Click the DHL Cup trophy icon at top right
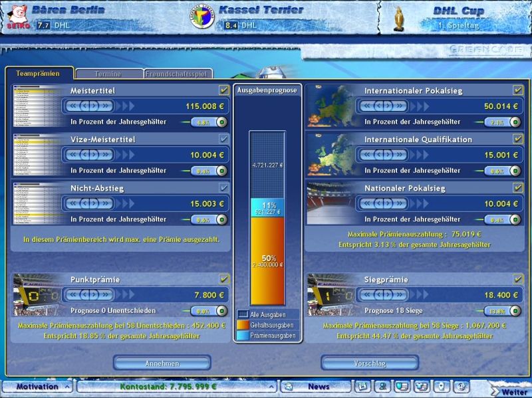532x398 pixels. pyautogui.click(x=396, y=18)
